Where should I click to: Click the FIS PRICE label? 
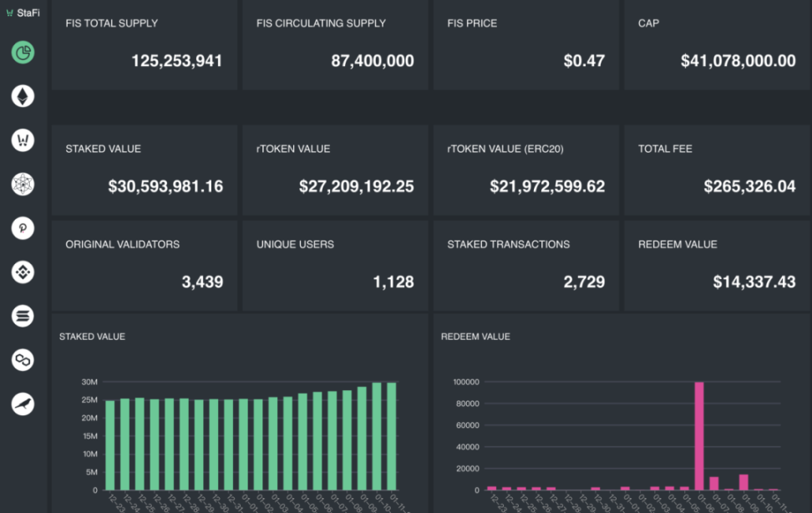point(472,23)
